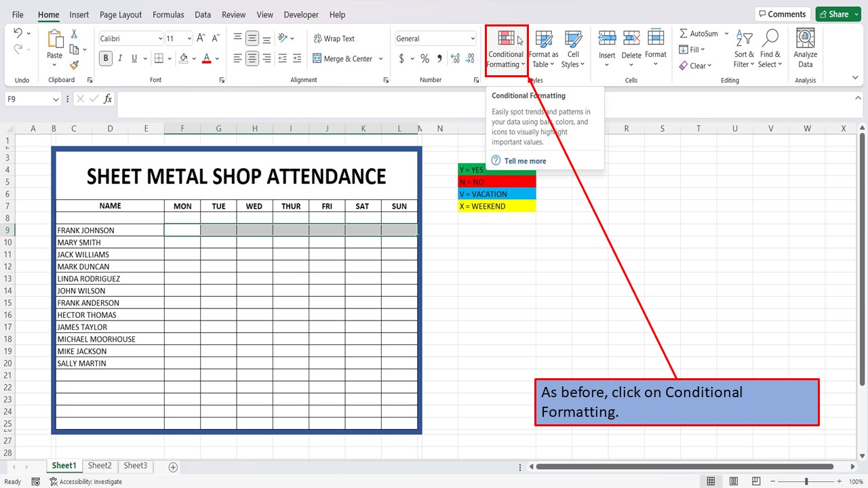Apply Accounting Number Format dollar sign

click(x=401, y=59)
